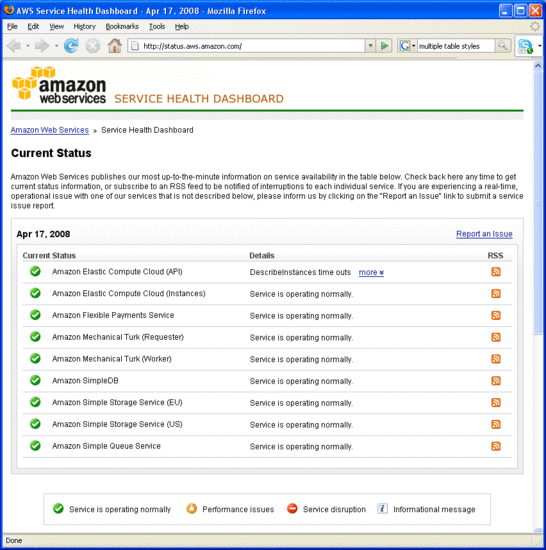Click the Google search engine icon

pyautogui.click(x=404, y=46)
